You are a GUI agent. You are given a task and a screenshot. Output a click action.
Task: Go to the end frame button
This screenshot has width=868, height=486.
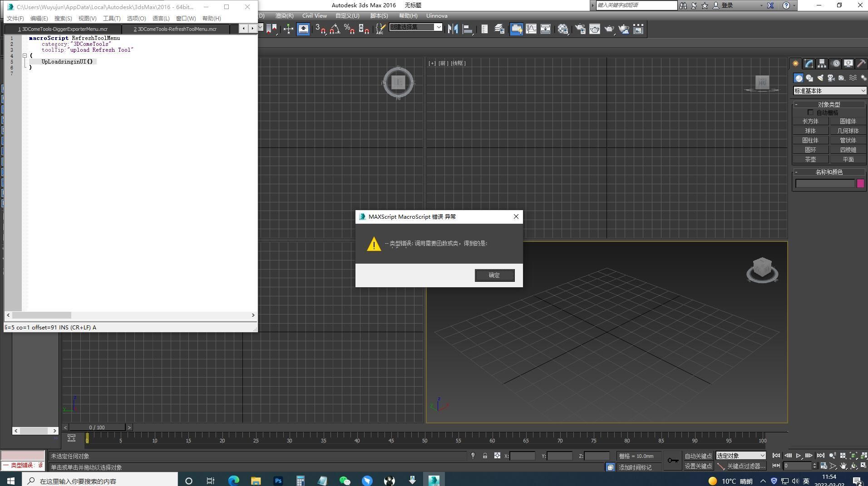820,456
